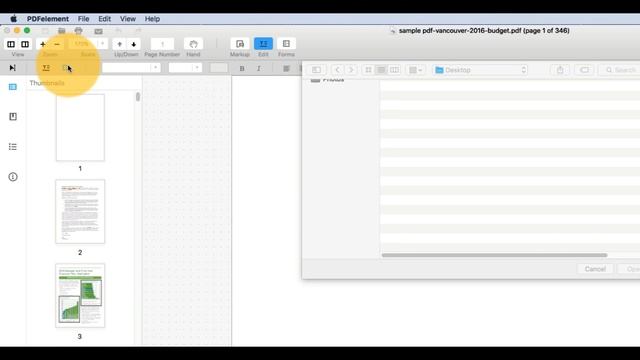Open the Thumbnails panel icon
The height and width of the screenshot is (360, 640).
(13, 87)
